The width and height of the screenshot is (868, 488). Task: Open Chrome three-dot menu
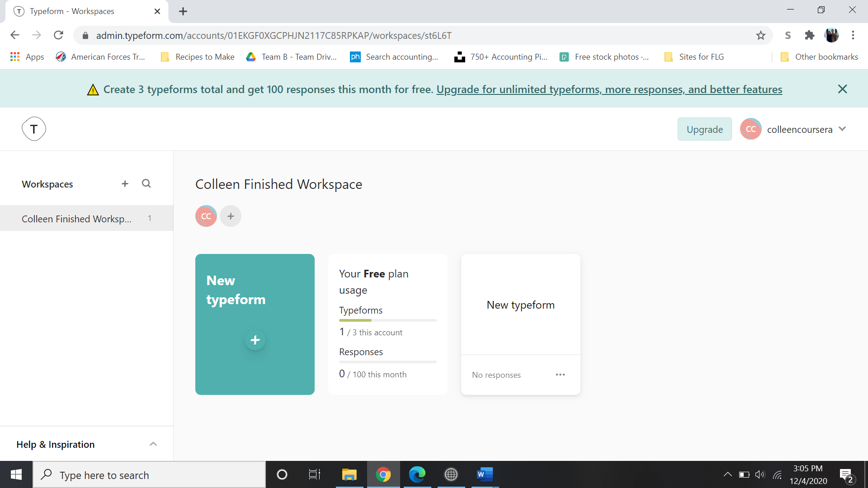pos(853,35)
